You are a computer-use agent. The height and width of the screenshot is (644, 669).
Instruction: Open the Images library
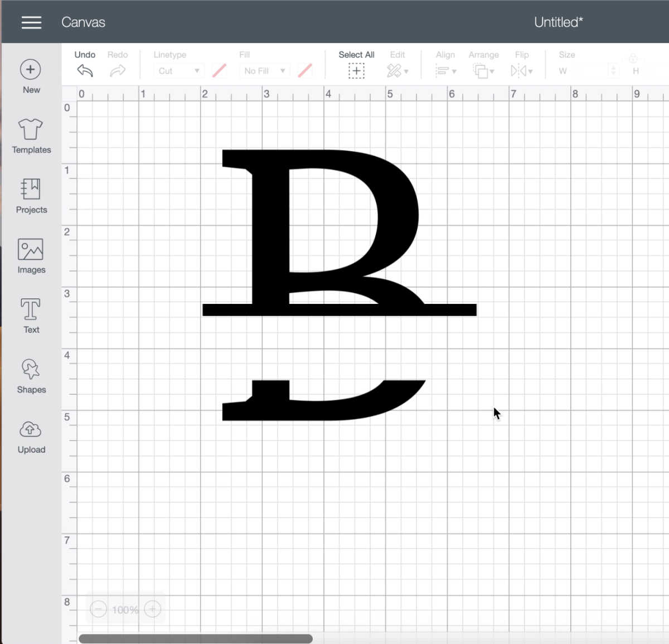click(31, 250)
